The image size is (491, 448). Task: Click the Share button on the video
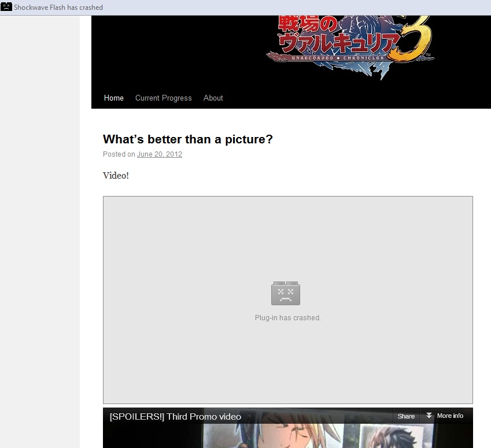[406, 416]
